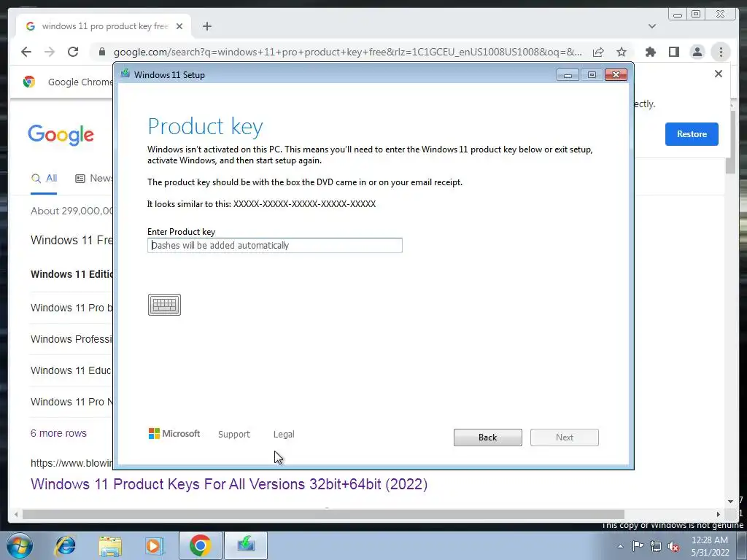Open Windows Media Player on the taskbar

pyautogui.click(x=154, y=545)
